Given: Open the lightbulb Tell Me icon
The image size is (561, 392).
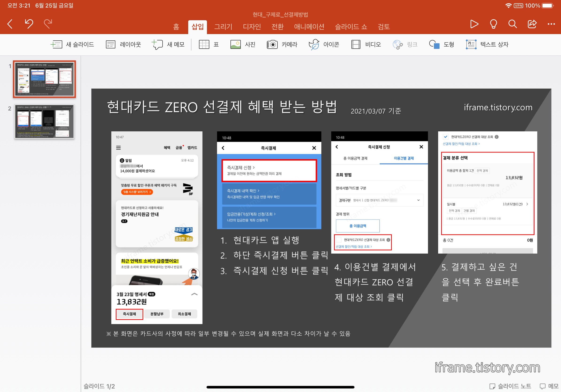Looking at the screenshot, I should tap(493, 24).
